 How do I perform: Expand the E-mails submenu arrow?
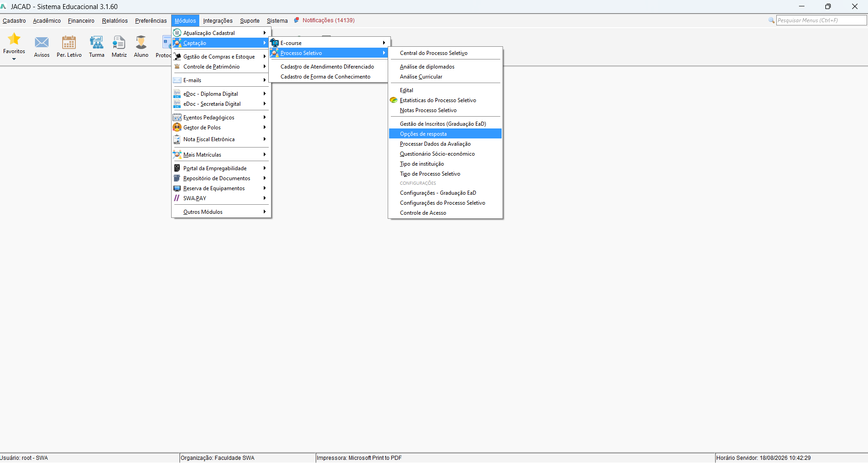(x=264, y=80)
